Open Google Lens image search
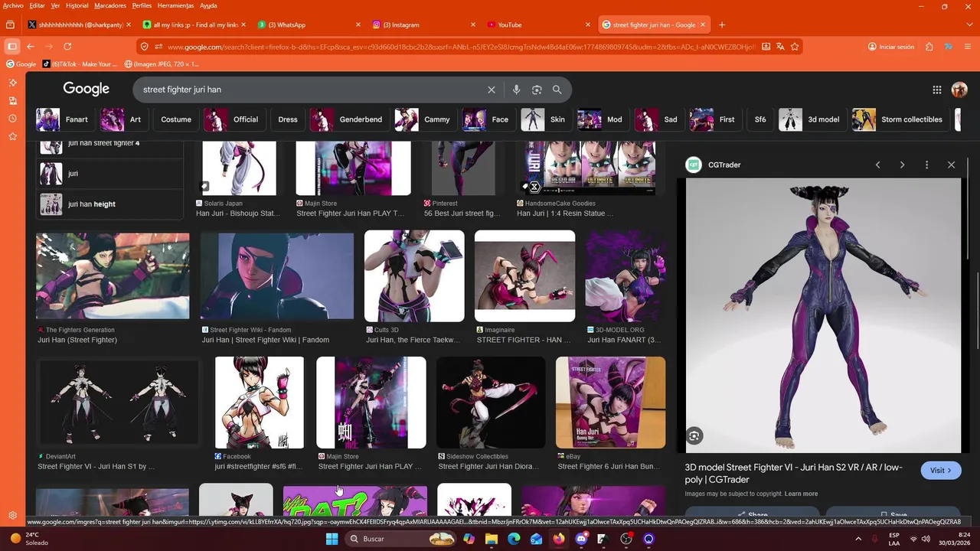The image size is (980, 551). (x=537, y=90)
